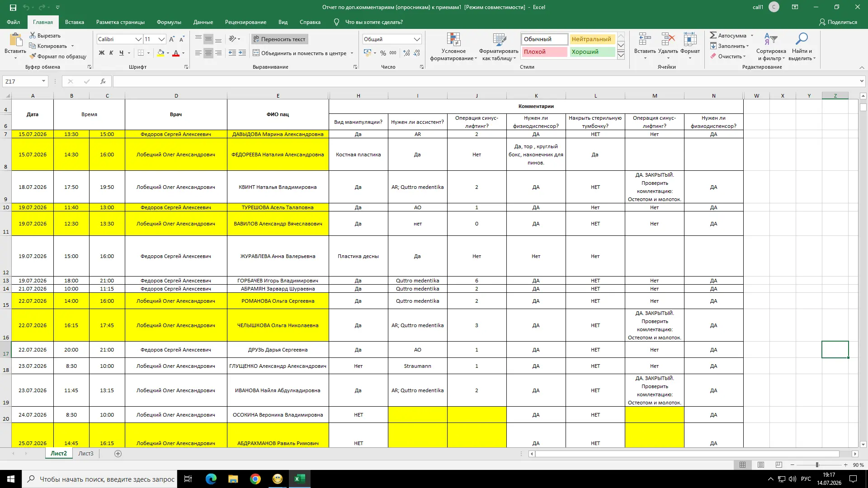Expand the Merge and Center dropdown arrow

coord(352,53)
